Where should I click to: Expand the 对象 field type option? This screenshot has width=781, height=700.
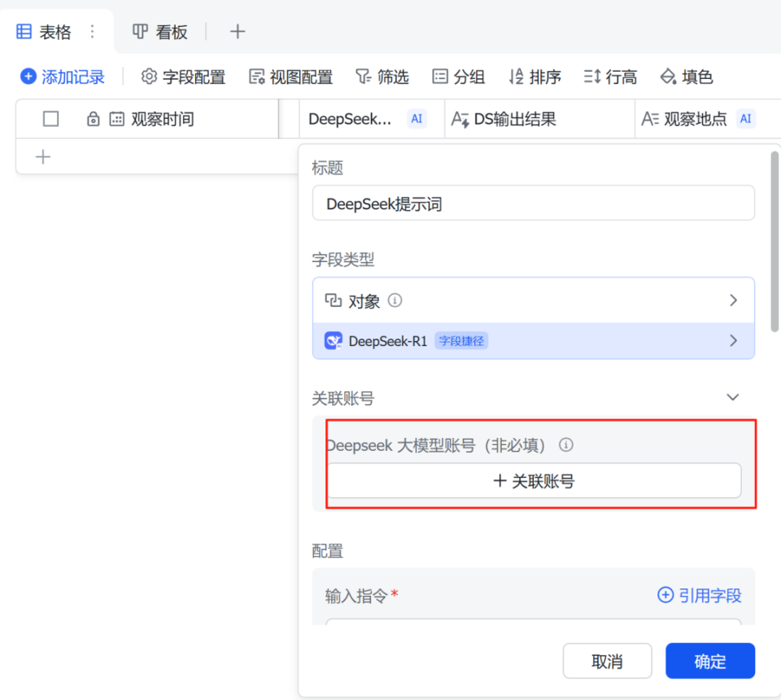[x=733, y=300]
